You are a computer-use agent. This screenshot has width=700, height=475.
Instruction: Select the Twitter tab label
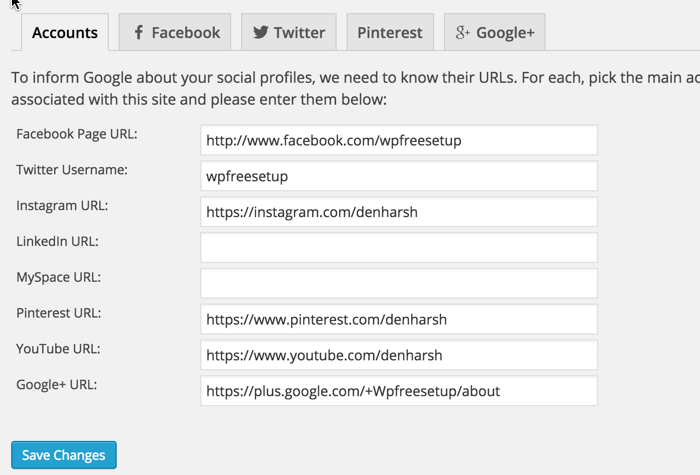point(299,32)
